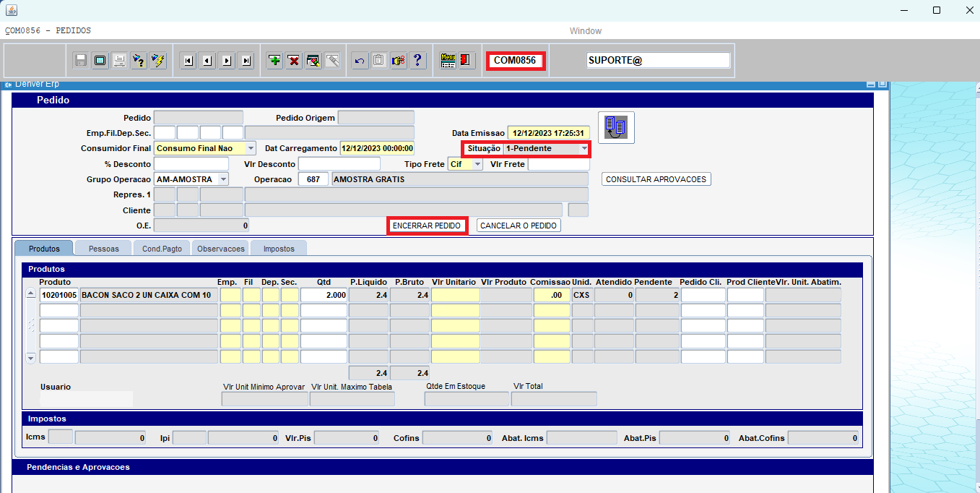This screenshot has height=493, width=980.
Task: Click the CXS unit cell
Action: point(583,295)
